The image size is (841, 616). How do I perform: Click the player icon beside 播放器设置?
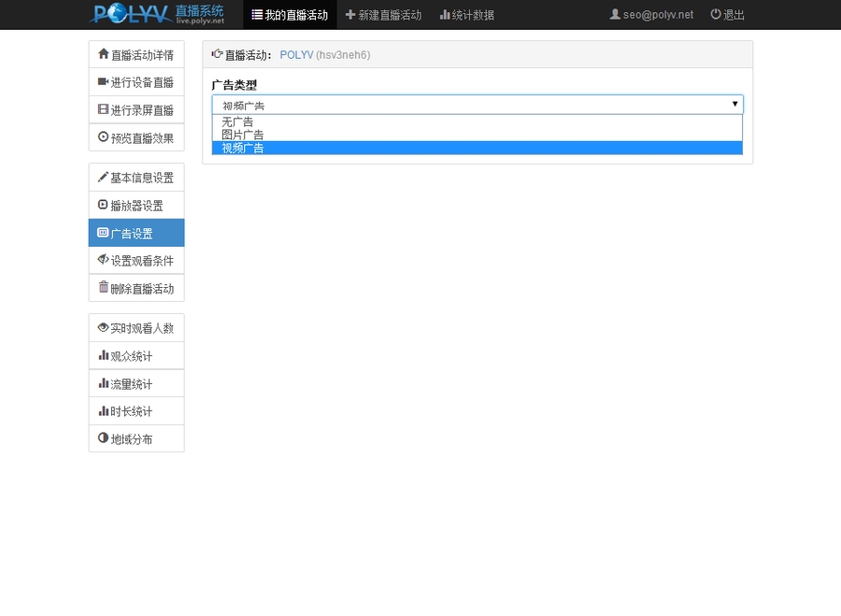[104, 205]
